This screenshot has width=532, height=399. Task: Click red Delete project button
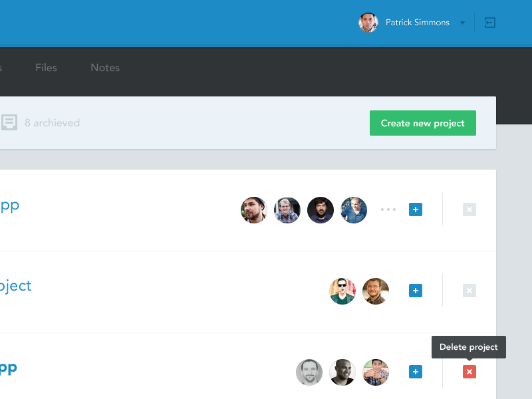[469, 372]
